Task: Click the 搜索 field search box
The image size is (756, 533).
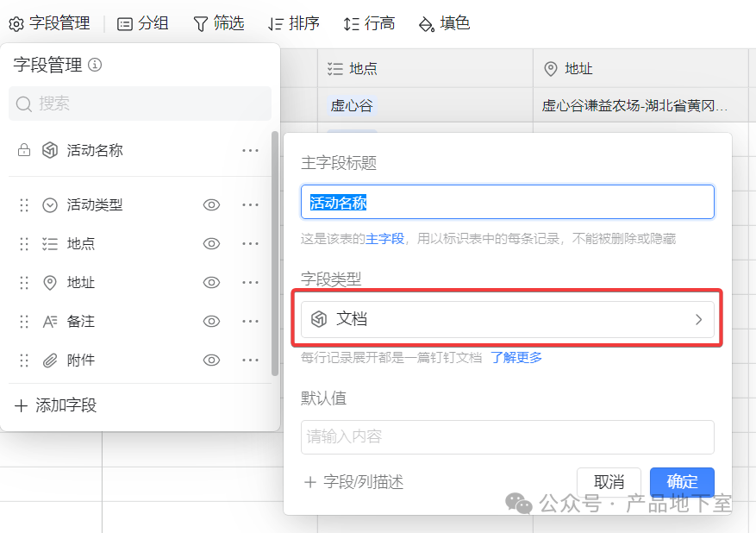Action: 140,103
